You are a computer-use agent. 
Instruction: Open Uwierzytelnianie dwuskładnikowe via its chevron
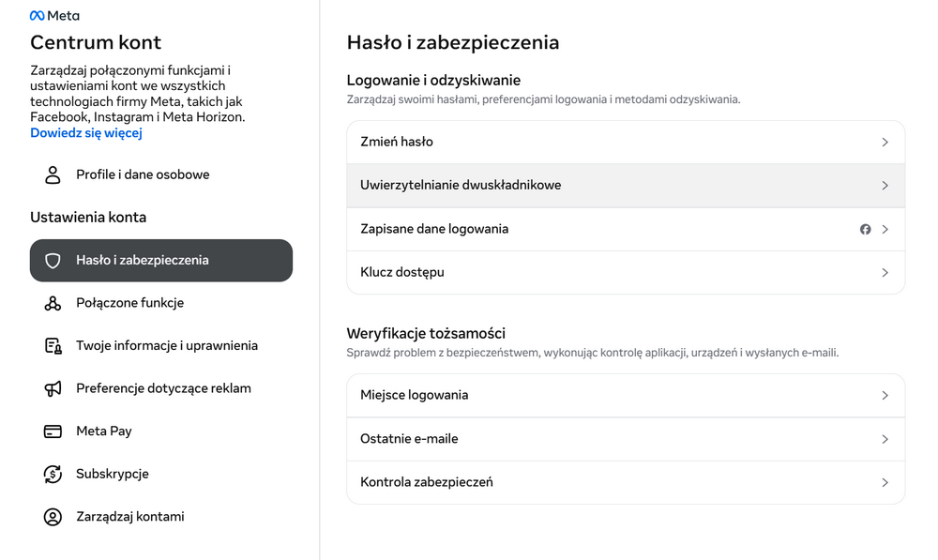point(885,186)
